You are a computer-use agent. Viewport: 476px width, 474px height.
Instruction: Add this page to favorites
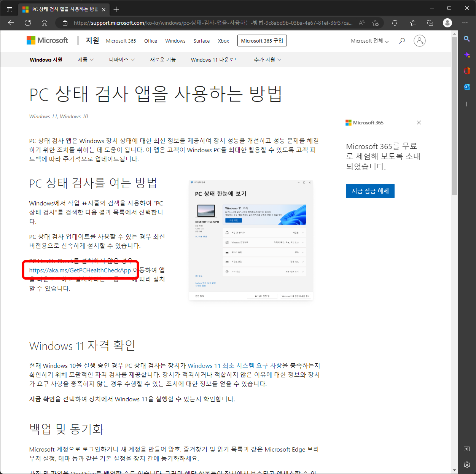coord(376,23)
